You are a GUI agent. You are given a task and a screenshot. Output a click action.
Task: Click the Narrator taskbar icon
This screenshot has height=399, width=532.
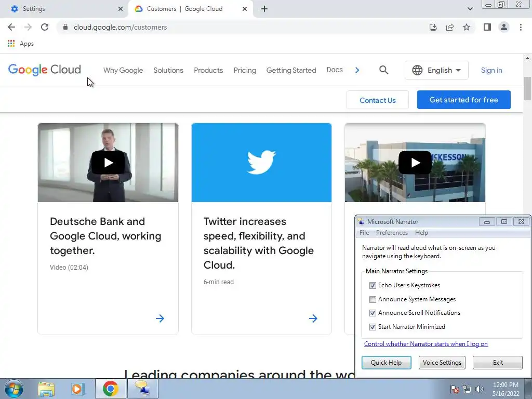142,389
